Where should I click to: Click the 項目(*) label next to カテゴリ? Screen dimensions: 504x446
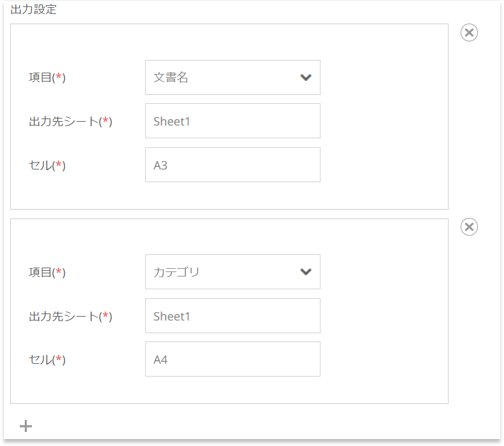pos(47,272)
